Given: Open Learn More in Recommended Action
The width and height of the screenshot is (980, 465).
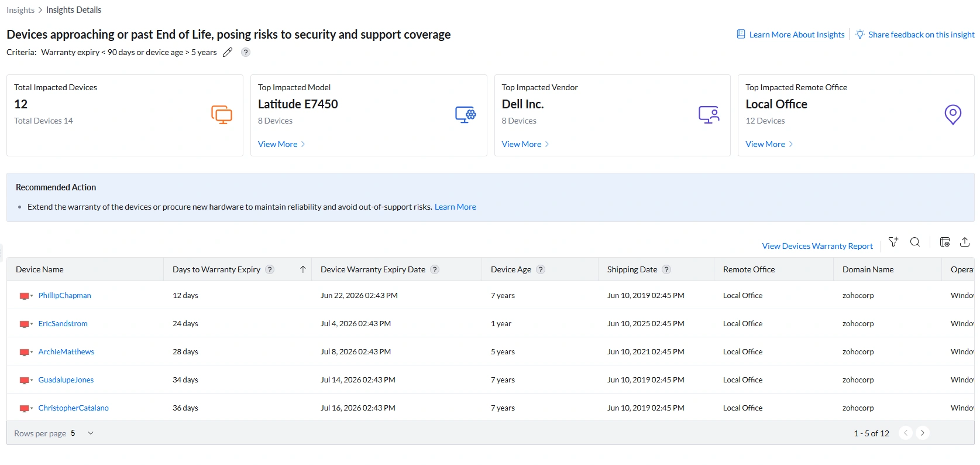Looking at the screenshot, I should point(455,207).
